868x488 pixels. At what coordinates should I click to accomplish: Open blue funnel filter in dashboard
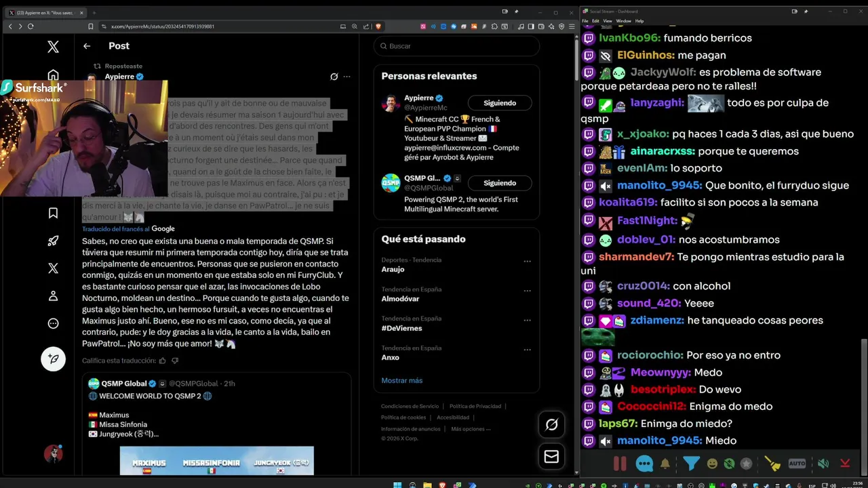point(691,464)
